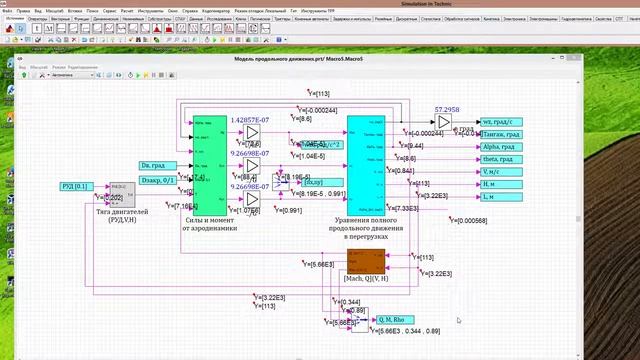Click the L, м output block
The image size is (640, 360).
coord(502,197)
